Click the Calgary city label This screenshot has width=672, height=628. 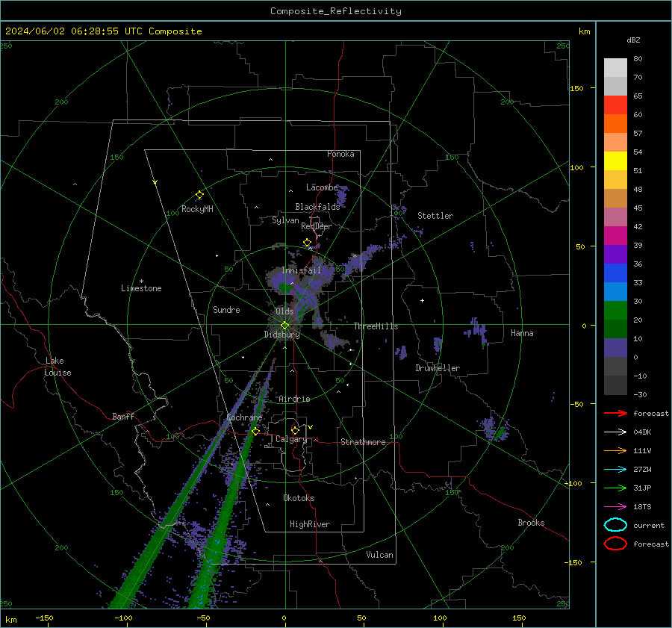291,439
